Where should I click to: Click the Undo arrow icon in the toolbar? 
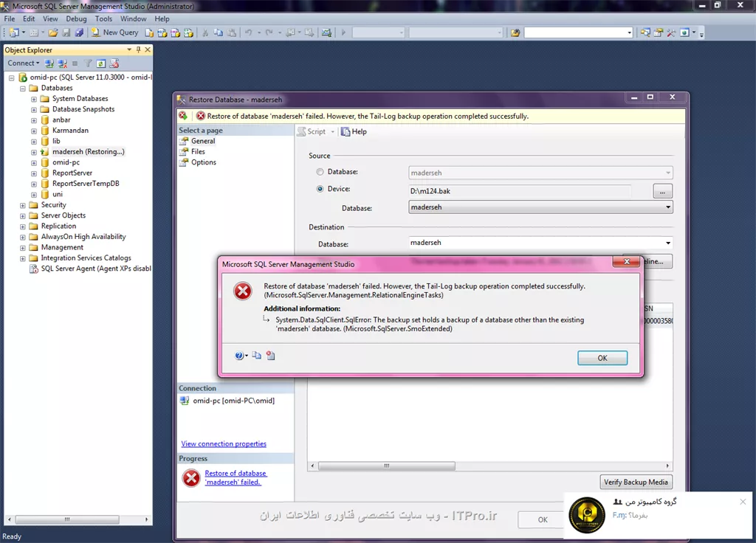(x=248, y=32)
